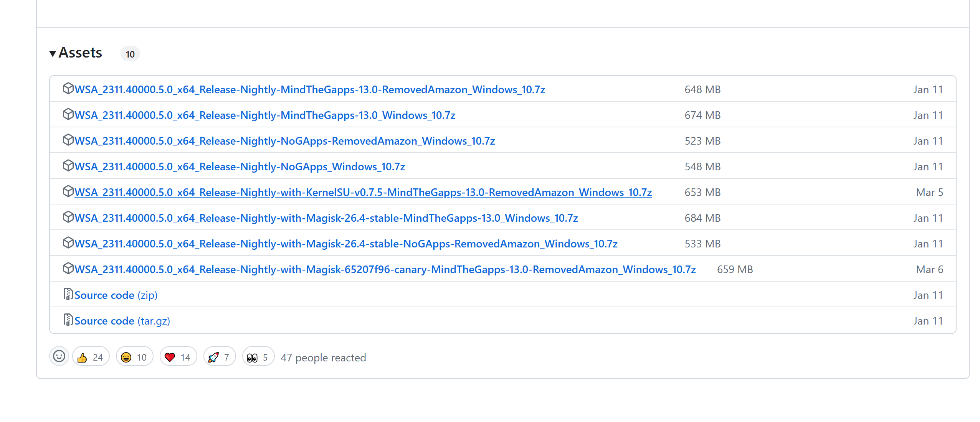Image resolution: width=980 pixels, height=422 pixels.
Task: Collapse the Assets section triangle
Action: [53, 53]
